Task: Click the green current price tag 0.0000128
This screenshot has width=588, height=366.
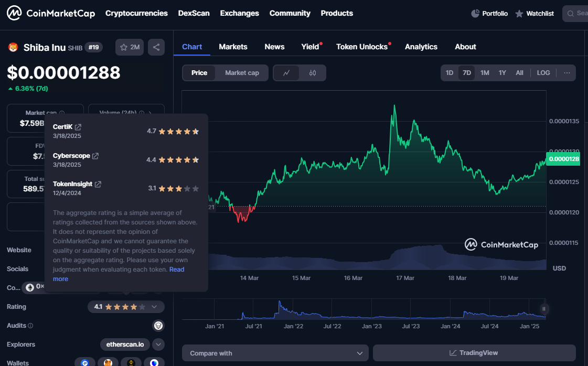Action: 563,159
